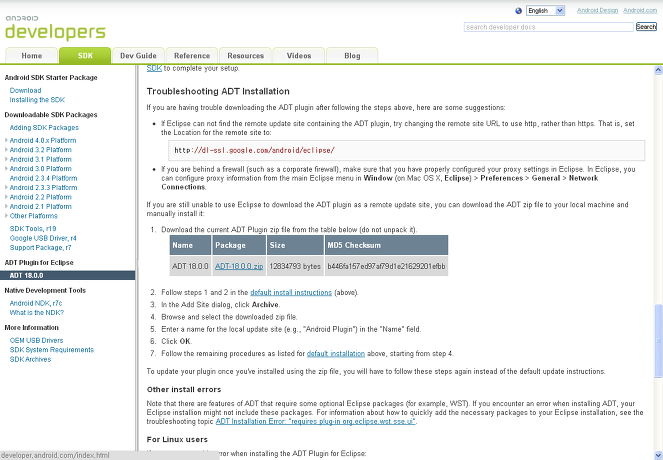Open Adding SDK Packages link

[44, 128]
